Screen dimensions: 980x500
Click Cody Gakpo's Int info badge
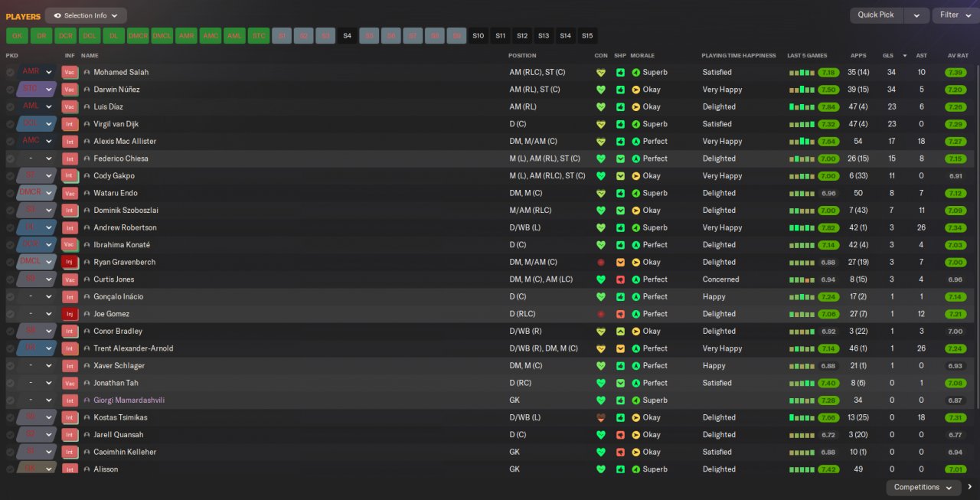click(70, 176)
